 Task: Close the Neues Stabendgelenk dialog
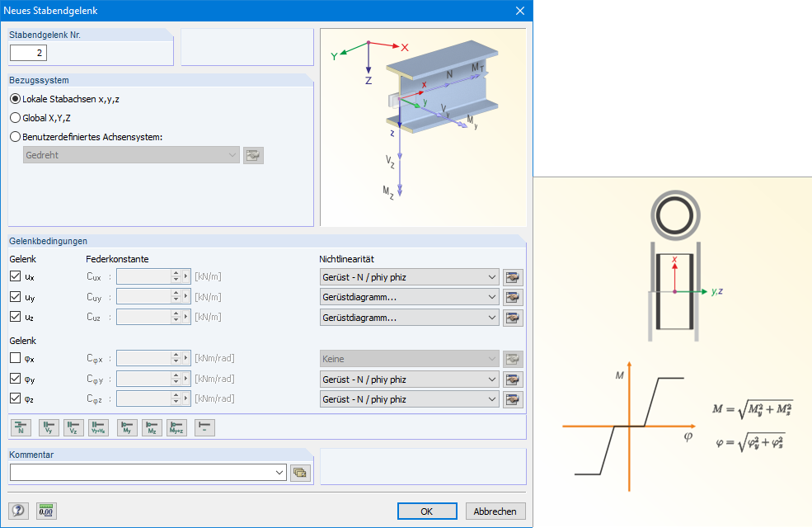[520, 11]
